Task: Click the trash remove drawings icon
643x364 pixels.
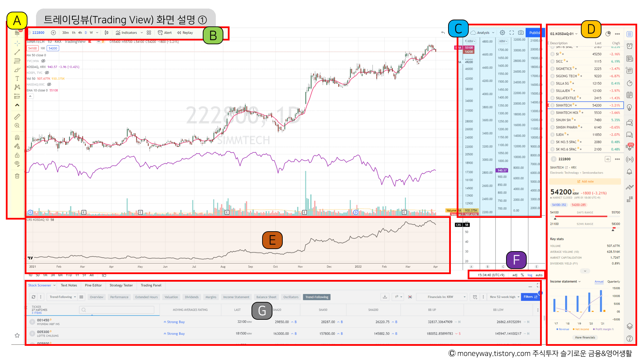Action: tap(17, 176)
